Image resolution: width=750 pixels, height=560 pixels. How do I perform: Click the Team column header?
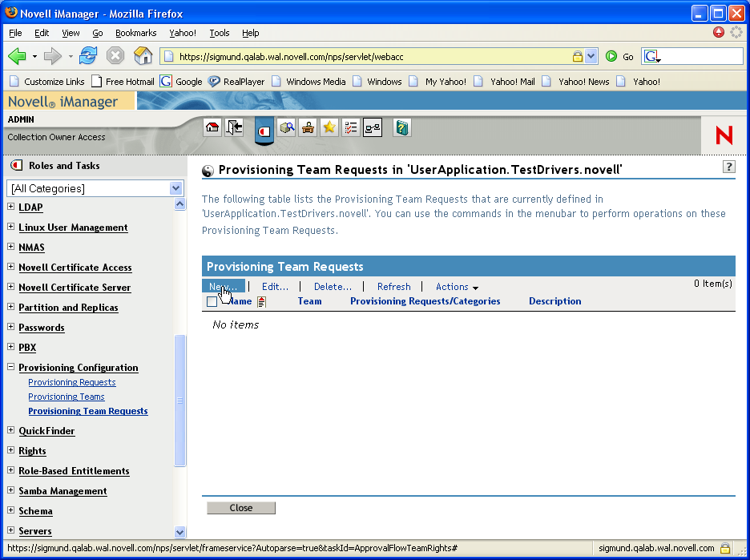(309, 301)
